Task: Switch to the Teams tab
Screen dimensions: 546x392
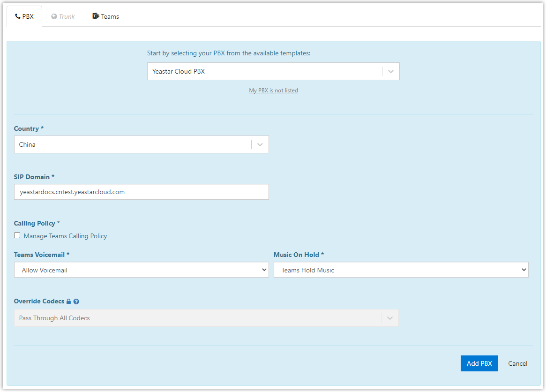Action: tap(106, 16)
